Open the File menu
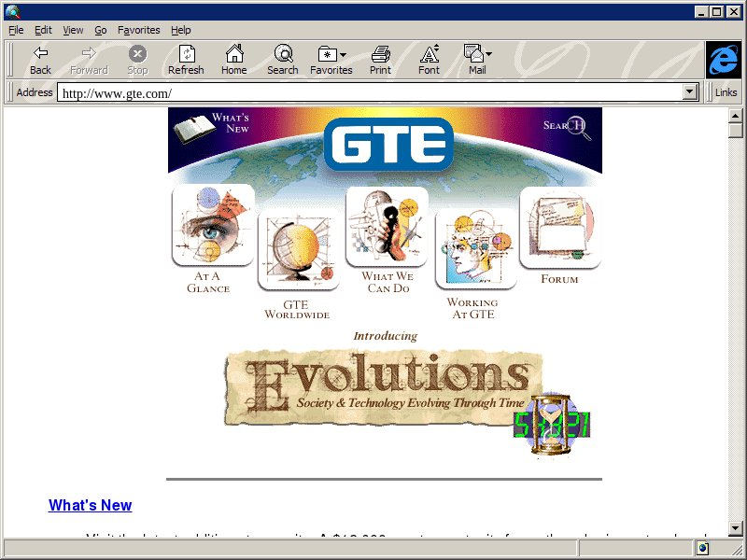Screen dimensions: 747x560 point(16,30)
